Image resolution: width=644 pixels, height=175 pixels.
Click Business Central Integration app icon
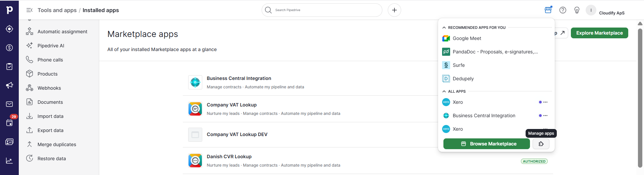[x=195, y=82]
